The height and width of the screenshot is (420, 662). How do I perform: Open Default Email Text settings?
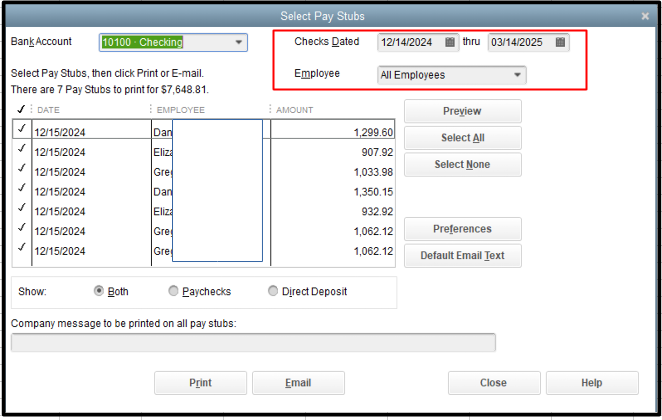click(x=463, y=256)
